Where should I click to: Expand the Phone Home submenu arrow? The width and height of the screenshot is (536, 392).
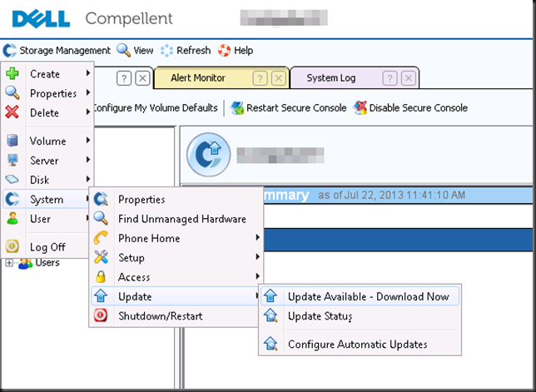(x=258, y=237)
